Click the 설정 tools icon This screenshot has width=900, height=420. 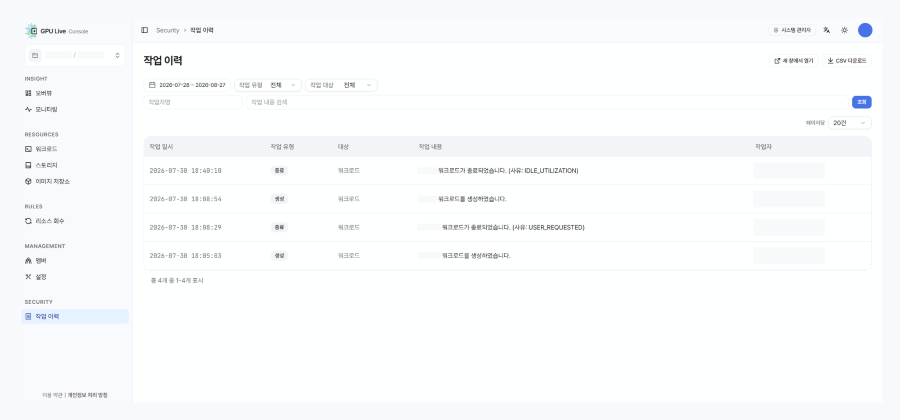pos(28,277)
